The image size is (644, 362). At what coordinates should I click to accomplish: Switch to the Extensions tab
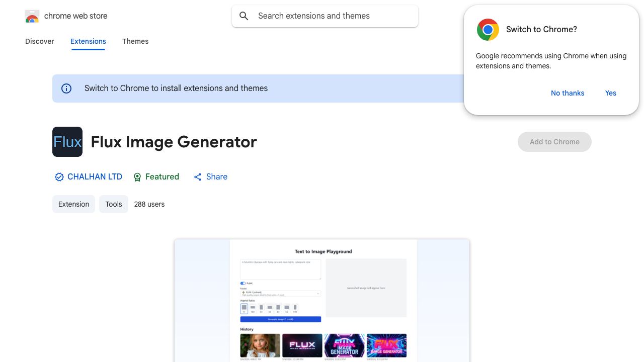pyautogui.click(x=88, y=41)
